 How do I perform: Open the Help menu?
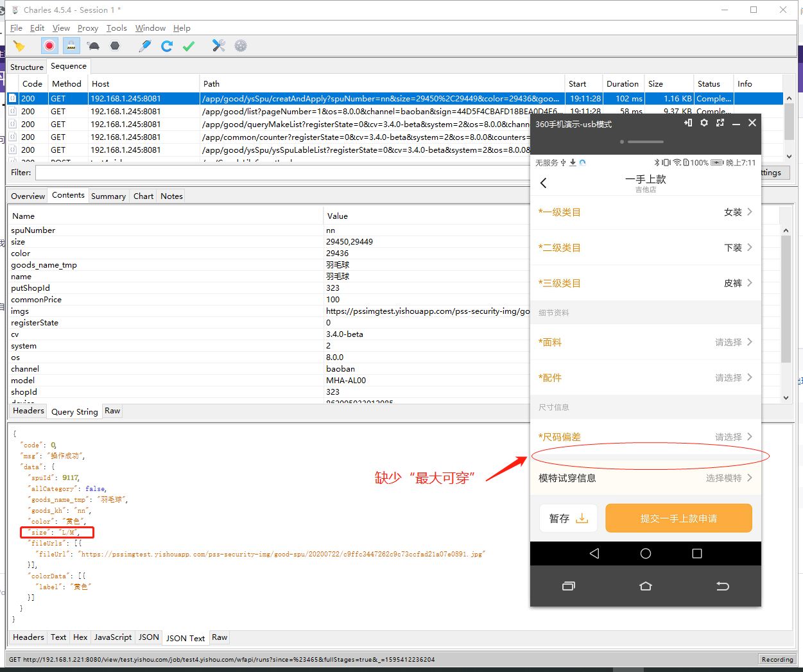tap(182, 28)
